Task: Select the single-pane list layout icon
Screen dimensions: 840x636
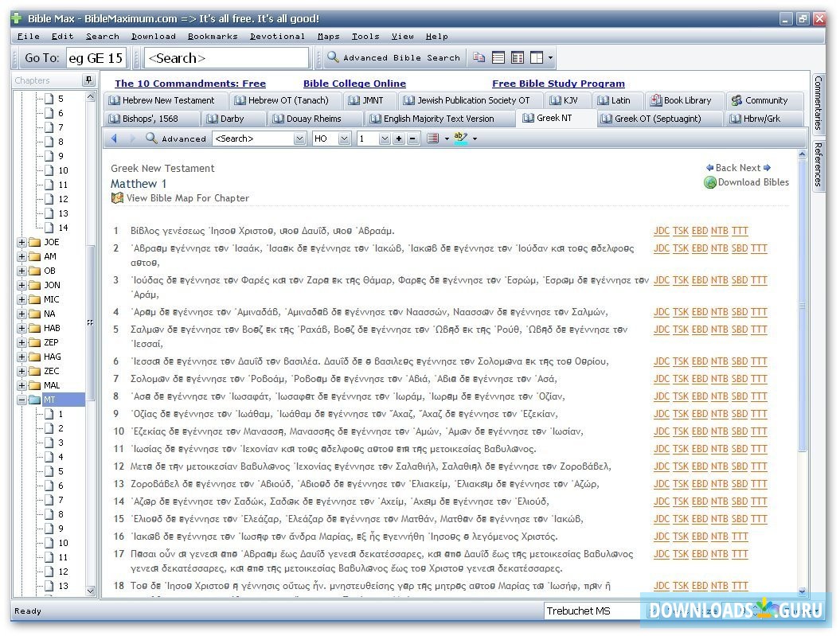Action: (x=498, y=57)
